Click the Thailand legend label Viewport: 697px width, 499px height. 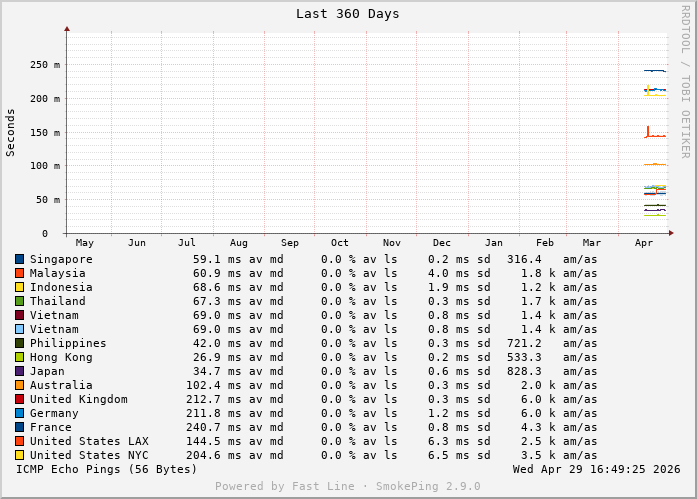[x=57, y=301]
